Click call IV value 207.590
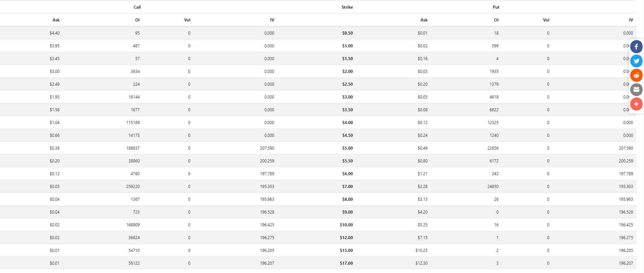 pyautogui.click(x=267, y=148)
